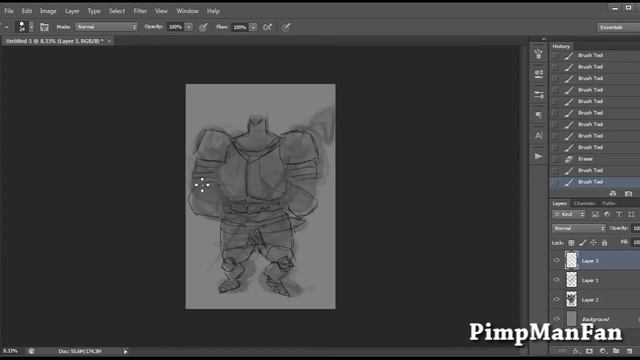Create a new layer icon
The height and width of the screenshot is (360, 640).
(629, 351)
